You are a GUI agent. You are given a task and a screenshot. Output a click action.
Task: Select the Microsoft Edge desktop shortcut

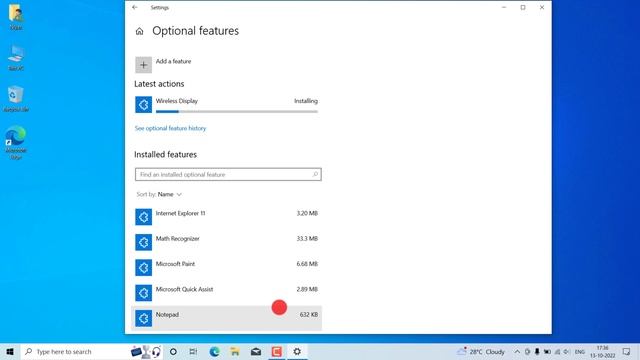click(x=16, y=142)
